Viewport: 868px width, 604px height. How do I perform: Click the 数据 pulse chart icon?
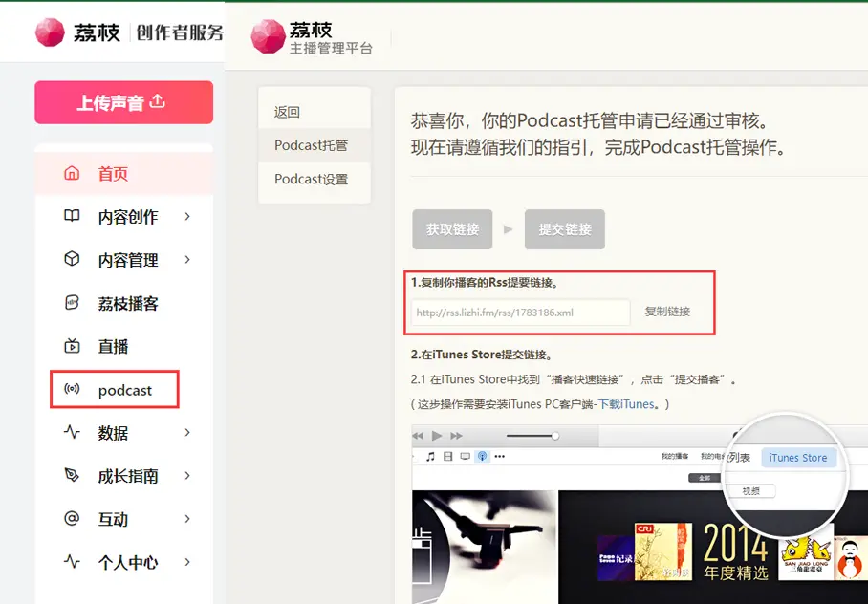tap(72, 432)
